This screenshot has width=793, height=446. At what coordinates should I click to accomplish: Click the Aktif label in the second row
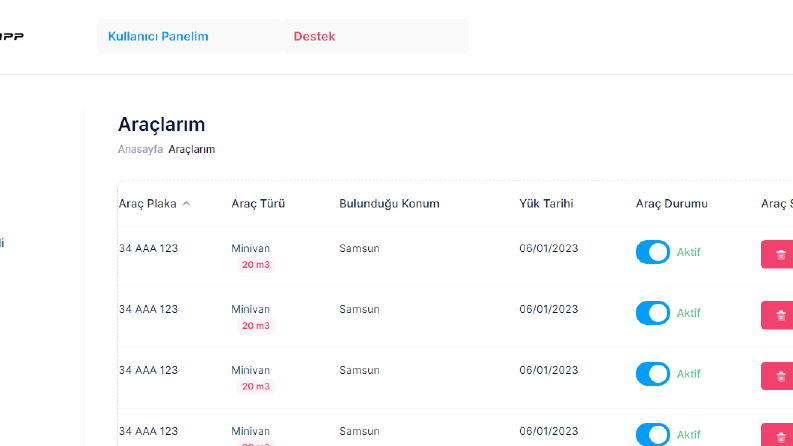click(x=688, y=313)
